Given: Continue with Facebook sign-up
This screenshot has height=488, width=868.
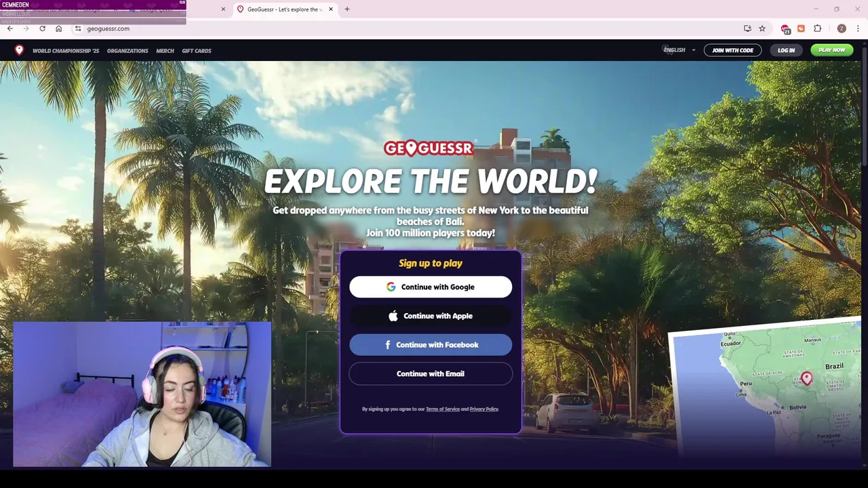Looking at the screenshot, I should click(x=431, y=345).
